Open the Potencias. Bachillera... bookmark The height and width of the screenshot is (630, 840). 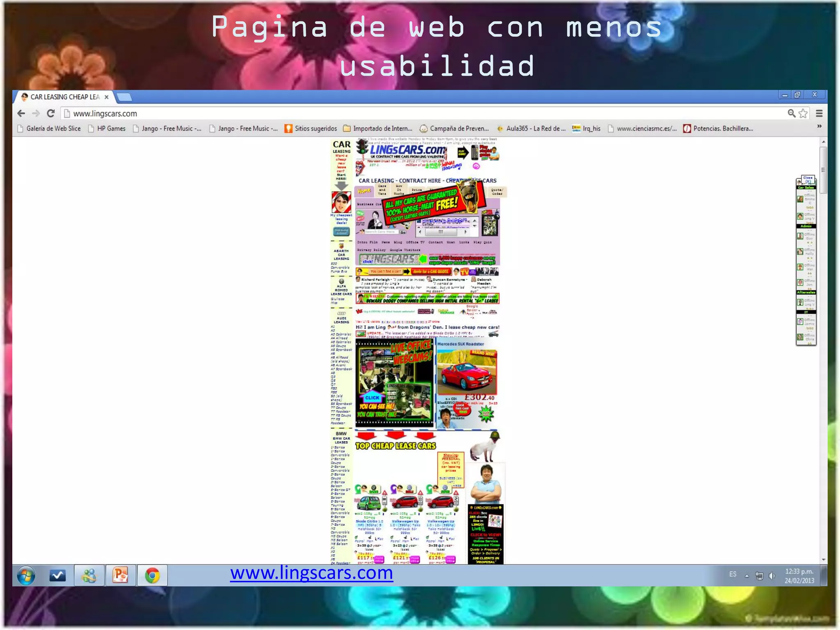tap(718, 128)
